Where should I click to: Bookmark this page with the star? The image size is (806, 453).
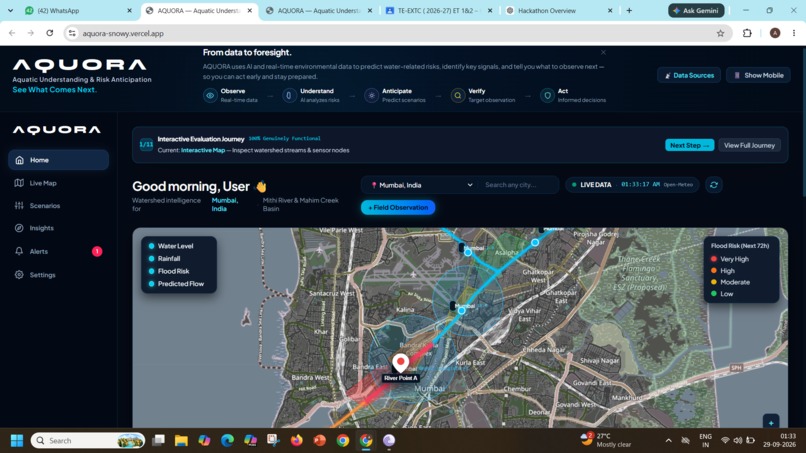pos(720,33)
